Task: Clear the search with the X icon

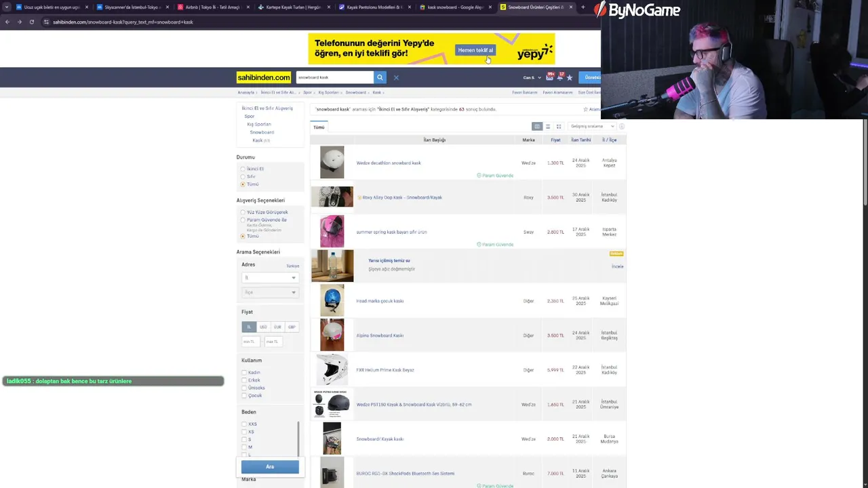Action: point(396,77)
